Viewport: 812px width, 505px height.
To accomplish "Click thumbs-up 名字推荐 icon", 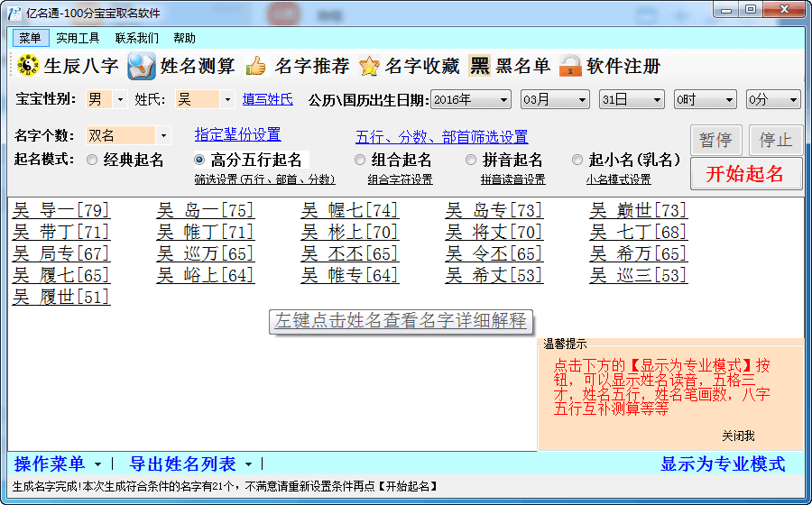I will point(256,66).
